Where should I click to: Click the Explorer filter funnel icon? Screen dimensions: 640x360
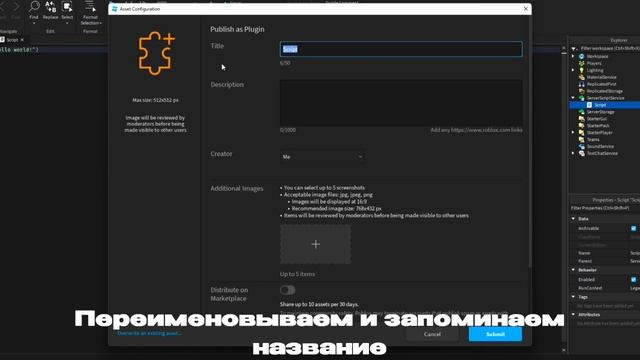(574, 49)
